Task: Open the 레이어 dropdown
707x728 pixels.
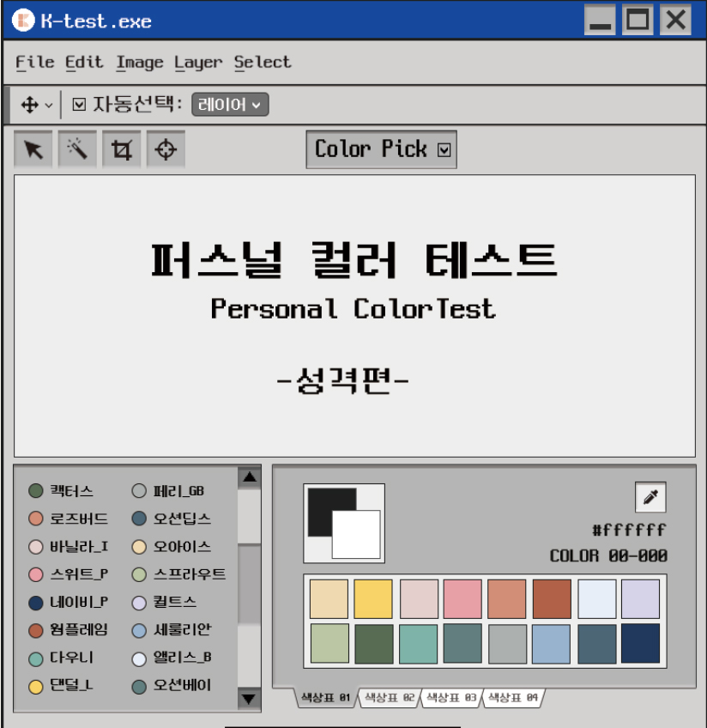Action: 230,105
